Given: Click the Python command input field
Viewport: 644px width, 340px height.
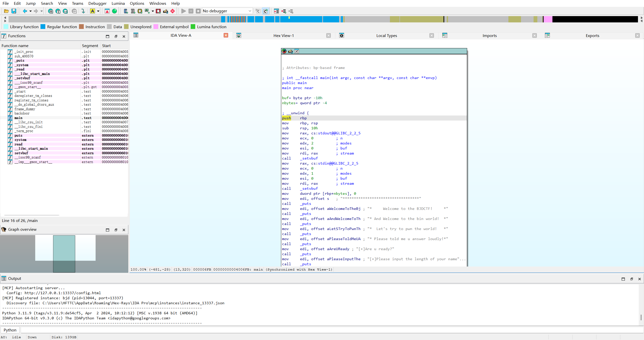Looking at the screenshot, I should coord(332,330).
